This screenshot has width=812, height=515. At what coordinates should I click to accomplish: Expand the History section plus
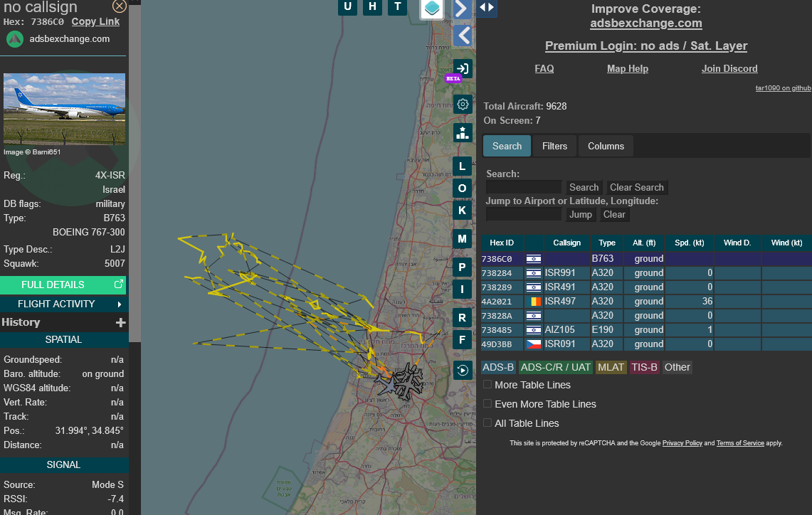(x=121, y=322)
